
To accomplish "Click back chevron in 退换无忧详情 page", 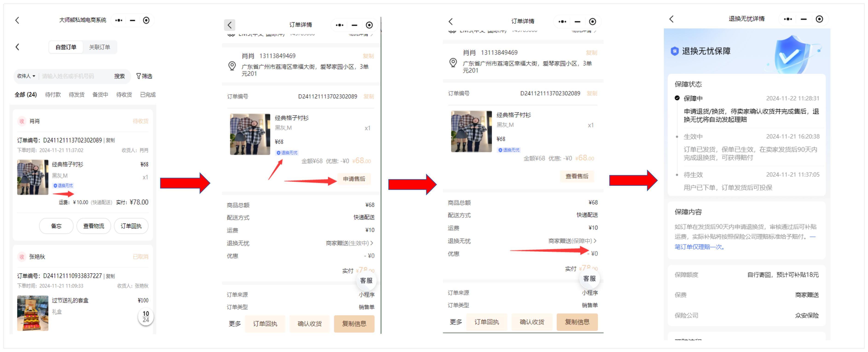I will coord(671,19).
